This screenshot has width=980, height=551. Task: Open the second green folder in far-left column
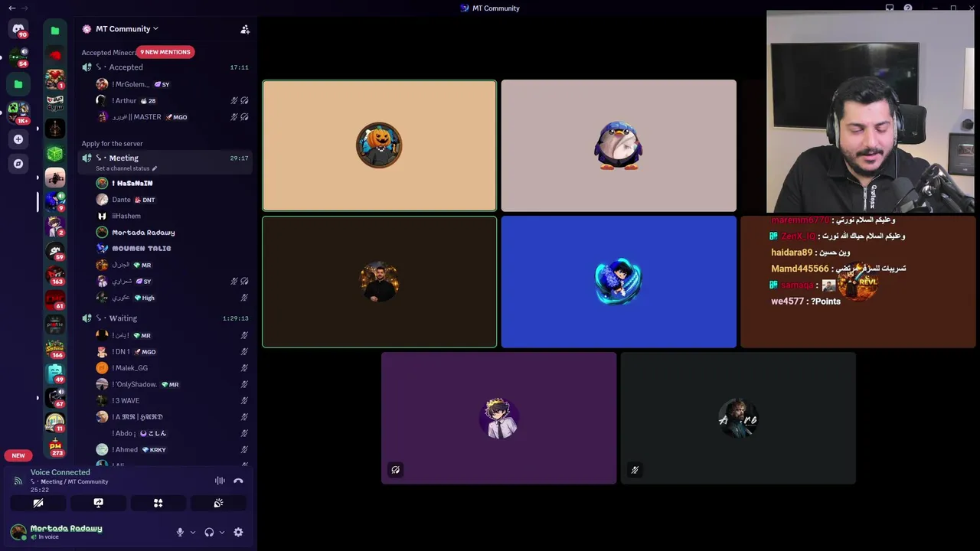tap(18, 84)
